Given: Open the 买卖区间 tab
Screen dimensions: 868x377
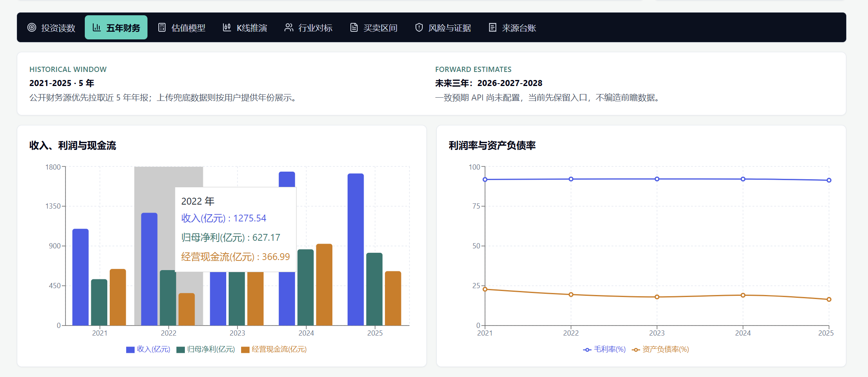Looking at the screenshot, I should coord(374,27).
